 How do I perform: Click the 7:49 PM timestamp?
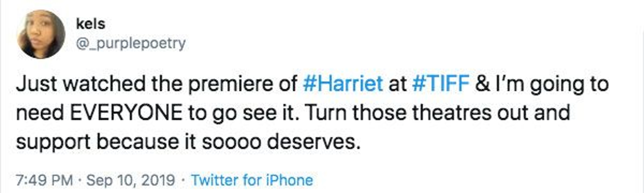(44, 180)
